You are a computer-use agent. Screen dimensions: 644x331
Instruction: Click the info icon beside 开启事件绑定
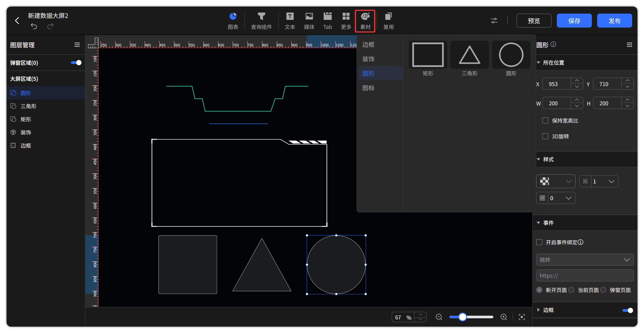pos(580,242)
